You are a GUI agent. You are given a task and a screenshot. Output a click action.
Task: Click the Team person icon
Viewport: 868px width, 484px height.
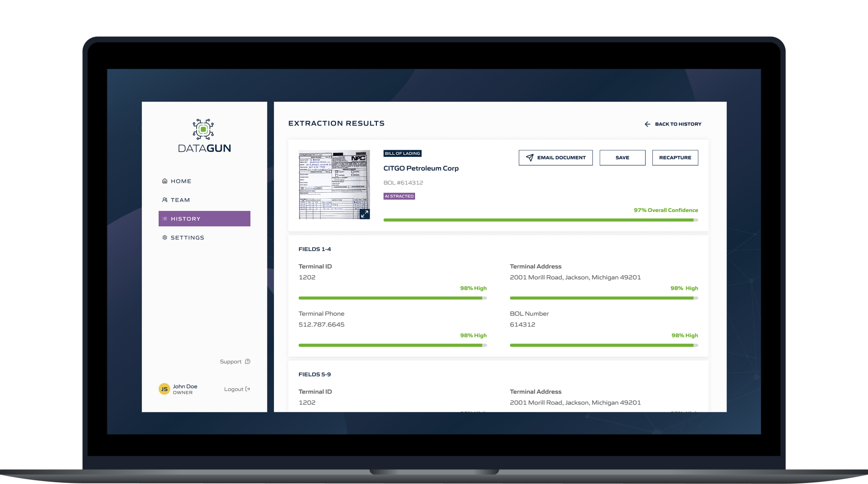coord(165,200)
